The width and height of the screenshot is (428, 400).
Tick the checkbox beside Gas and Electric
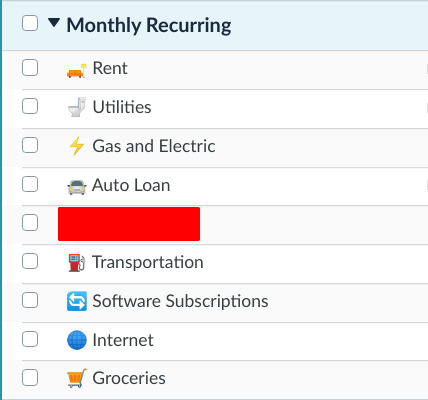(30, 145)
